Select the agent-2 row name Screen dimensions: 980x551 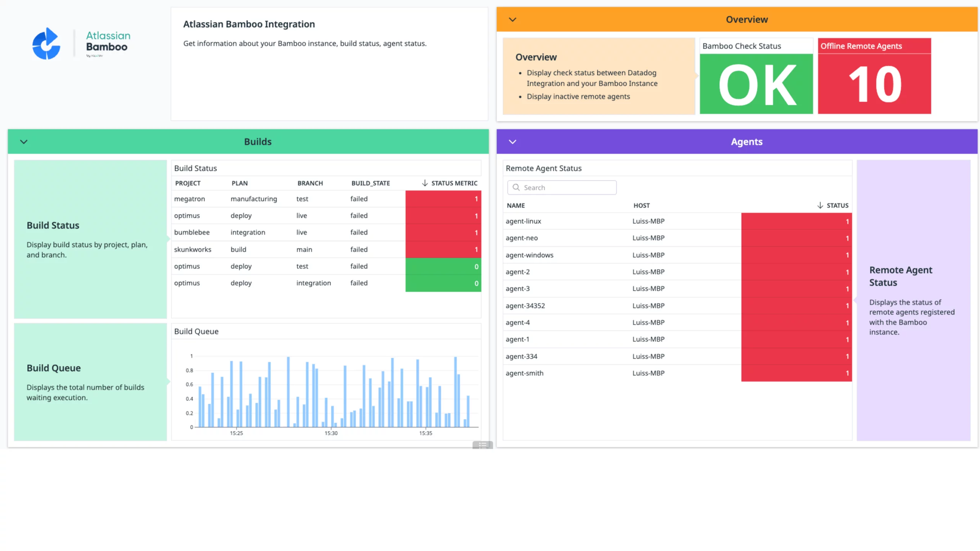[518, 272]
